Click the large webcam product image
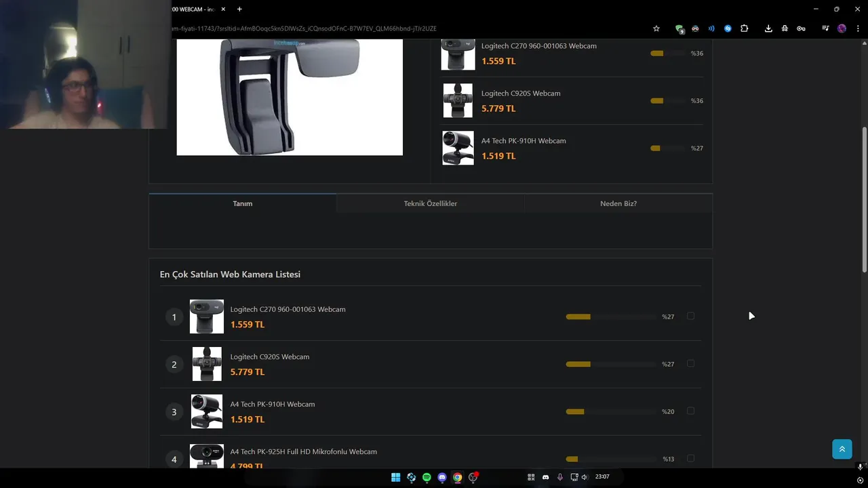Image resolution: width=868 pixels, height=488 pixels. 290,97
